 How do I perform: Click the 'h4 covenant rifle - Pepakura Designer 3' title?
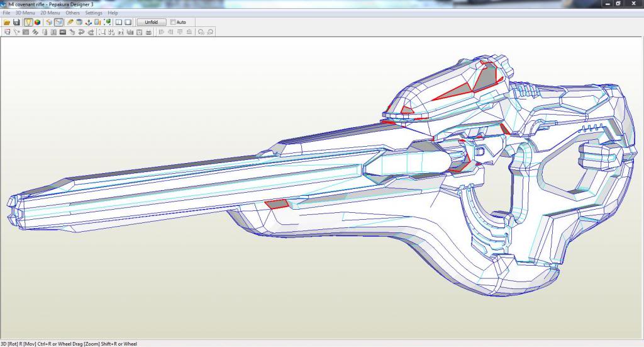51,4
